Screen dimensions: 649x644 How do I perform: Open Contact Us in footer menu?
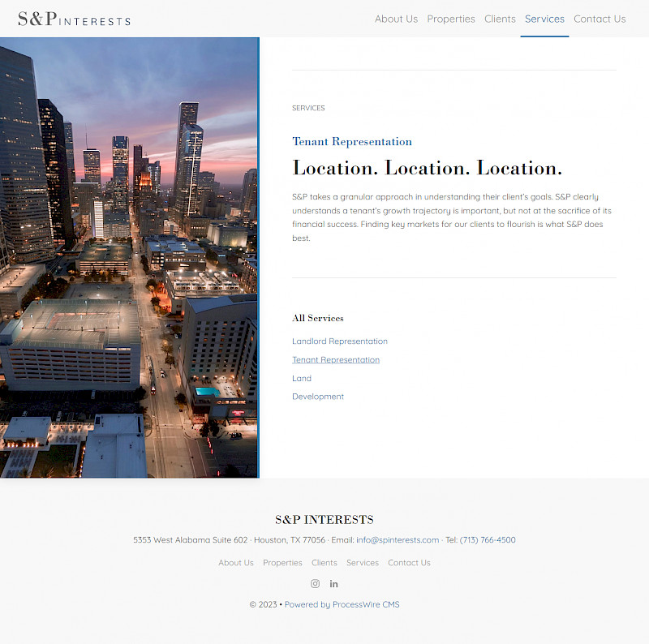pos(409,563)
